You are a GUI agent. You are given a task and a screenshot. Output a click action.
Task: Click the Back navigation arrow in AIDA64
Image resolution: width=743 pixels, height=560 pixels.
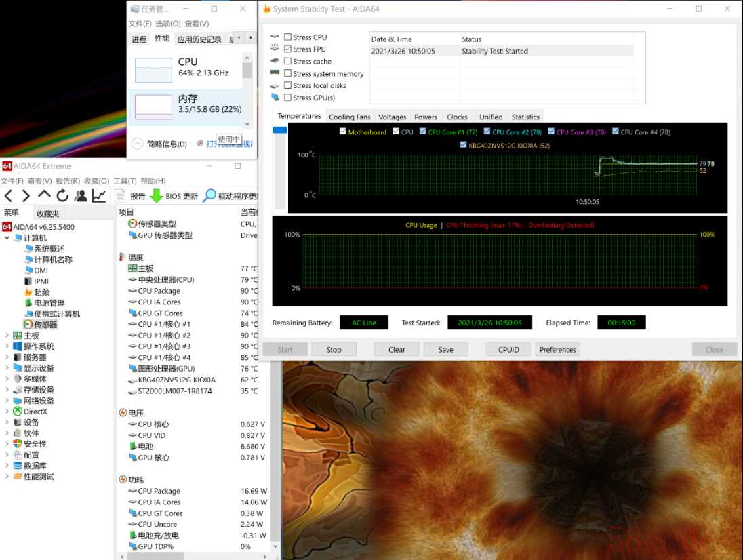(x=8, y=196)
